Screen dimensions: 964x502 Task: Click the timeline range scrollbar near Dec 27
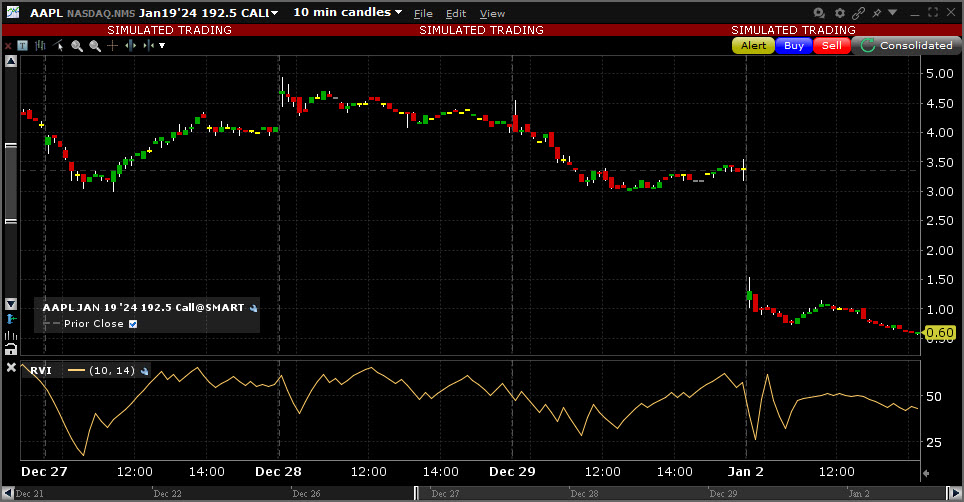416,493
